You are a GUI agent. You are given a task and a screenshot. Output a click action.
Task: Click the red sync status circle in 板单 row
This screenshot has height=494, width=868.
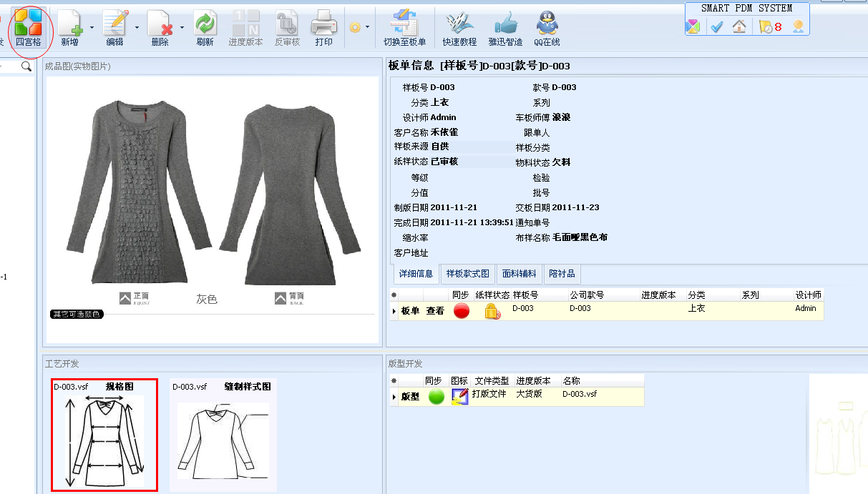click(462, 311)
